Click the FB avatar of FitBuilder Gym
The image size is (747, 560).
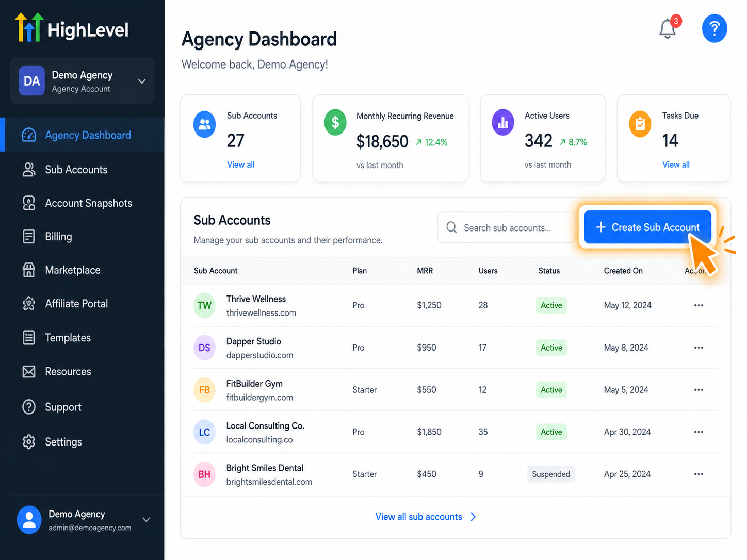204,390
